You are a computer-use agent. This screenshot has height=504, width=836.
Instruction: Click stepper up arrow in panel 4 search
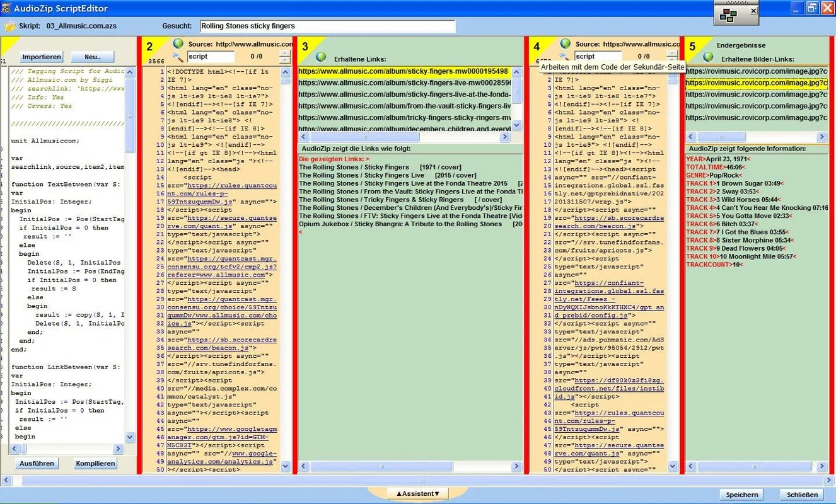[x=672, y=54]
